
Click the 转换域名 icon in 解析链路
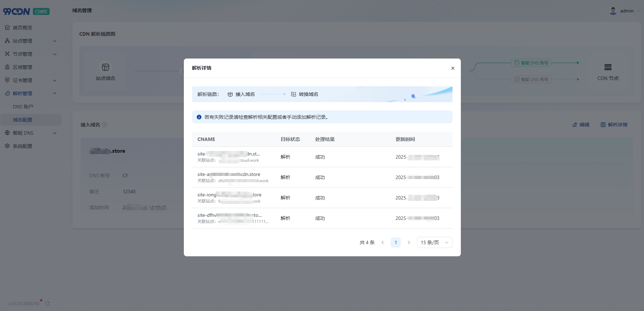294,94
